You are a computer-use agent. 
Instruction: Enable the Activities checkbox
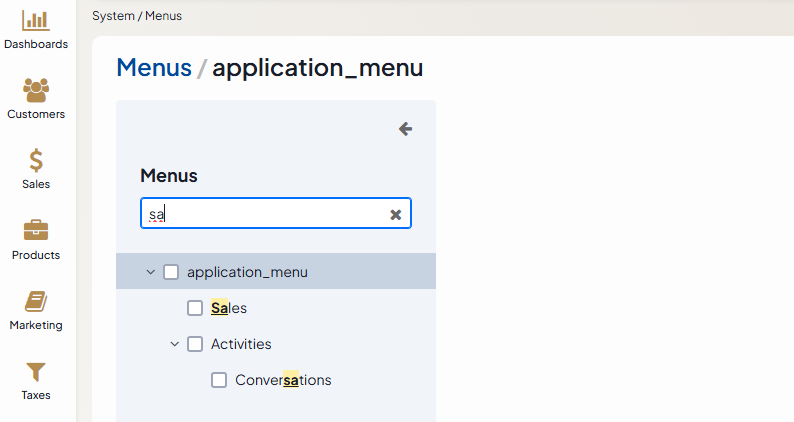(195, 344)
